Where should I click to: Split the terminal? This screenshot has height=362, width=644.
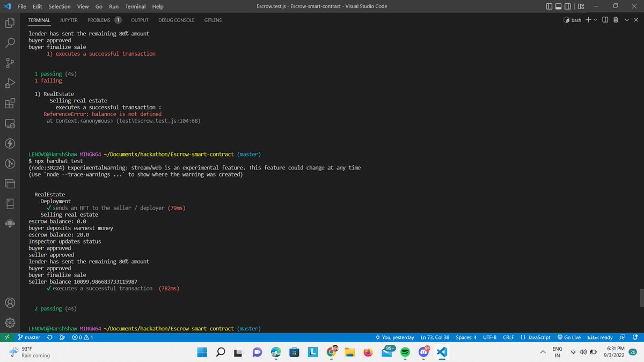(605, 20)
